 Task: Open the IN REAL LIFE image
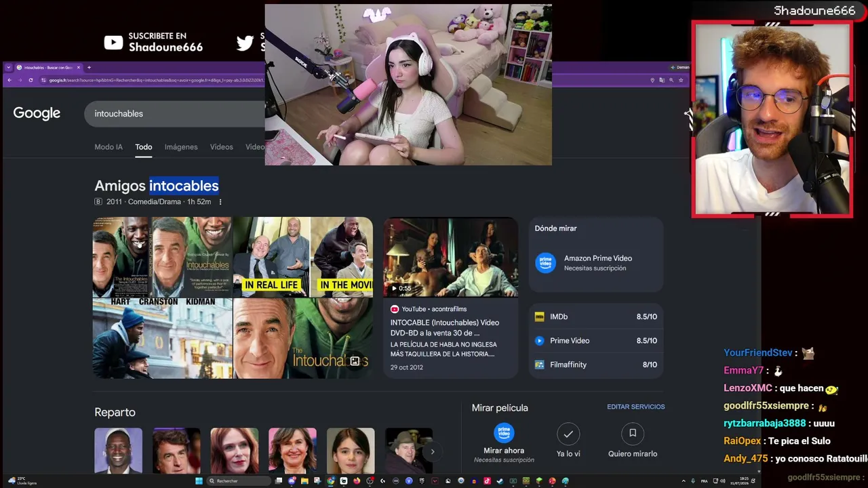tap(271, 257)
